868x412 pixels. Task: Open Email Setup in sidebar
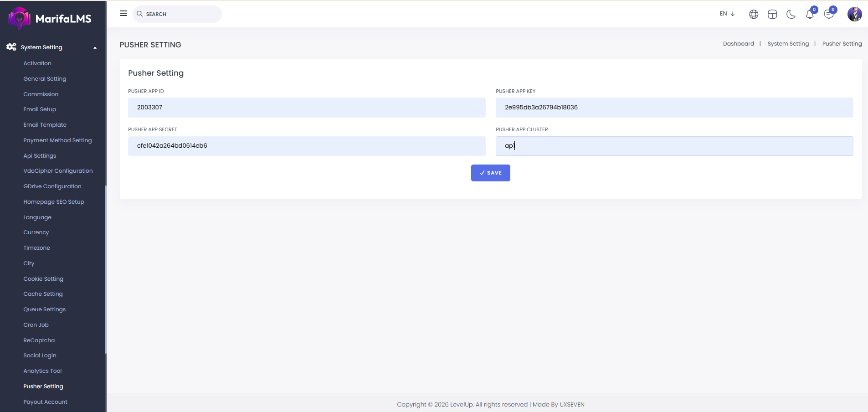coord(40,109)
